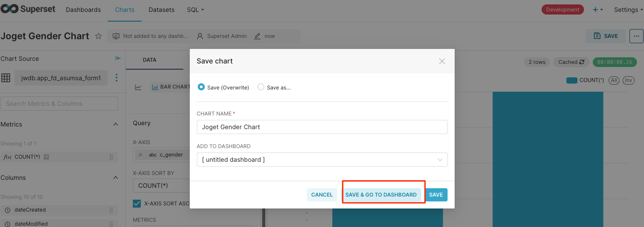
Task: Select the Save (Overwrite) radio option
Action: point(201,87)
